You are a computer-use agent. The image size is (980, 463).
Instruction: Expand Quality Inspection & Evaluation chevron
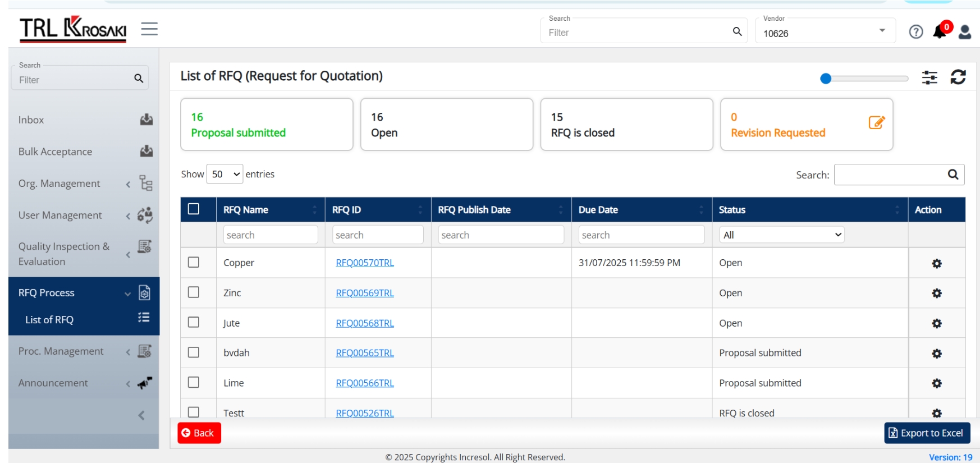[128, 255]
